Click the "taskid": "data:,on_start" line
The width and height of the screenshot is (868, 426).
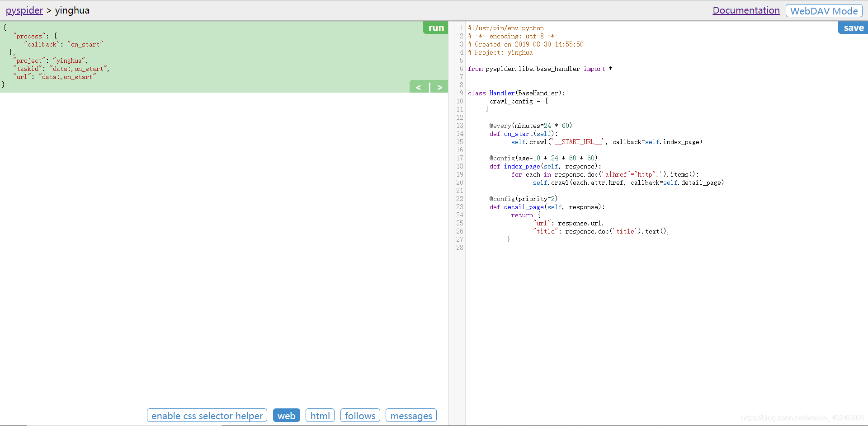coord(61,69)
